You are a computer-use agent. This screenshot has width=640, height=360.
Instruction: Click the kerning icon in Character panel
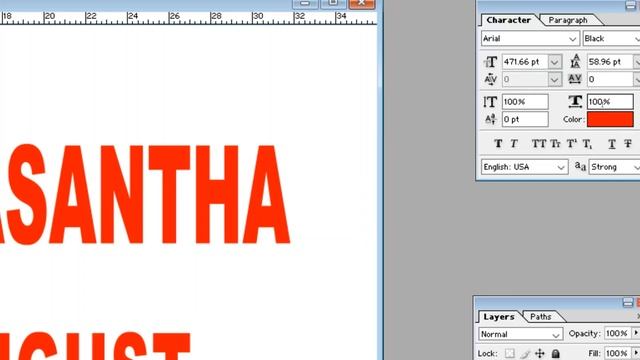click(x=490, y=79)
